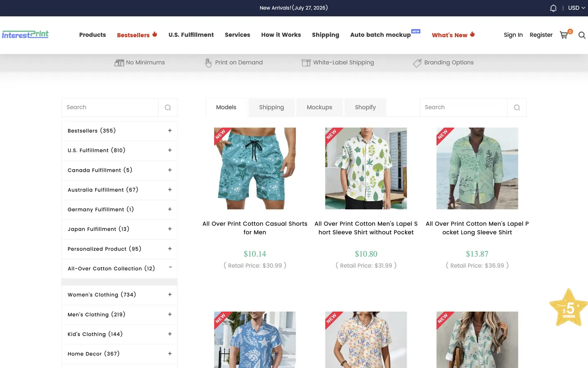Click Retail Price: $36.99 text
Viewport: 588px width, 368px height.
(x=477, y=266)
